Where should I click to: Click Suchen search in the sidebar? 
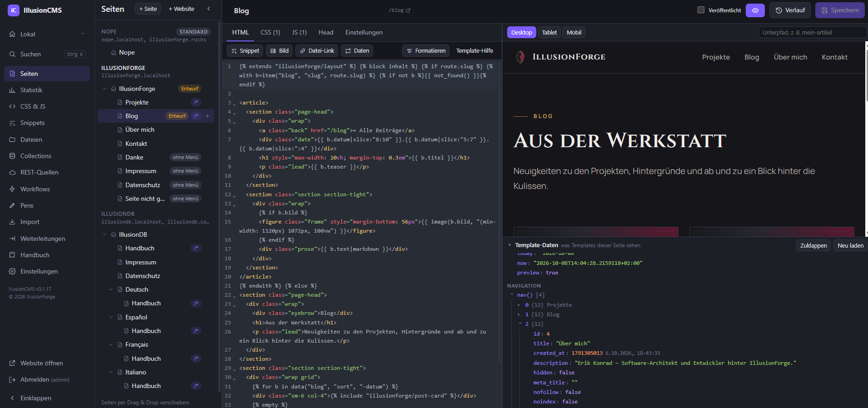[47, 54]
